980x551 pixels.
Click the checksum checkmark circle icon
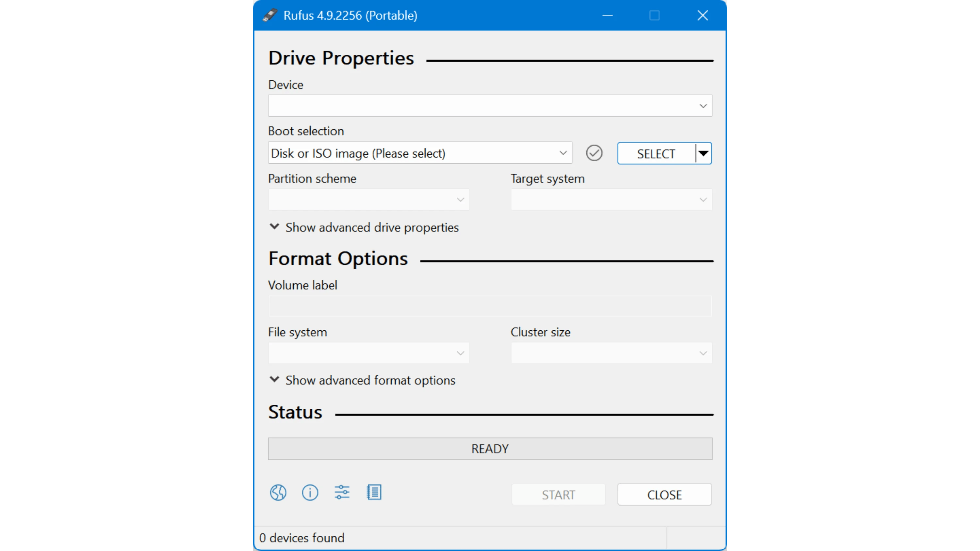pyautogui.click(x=594, y=153)
